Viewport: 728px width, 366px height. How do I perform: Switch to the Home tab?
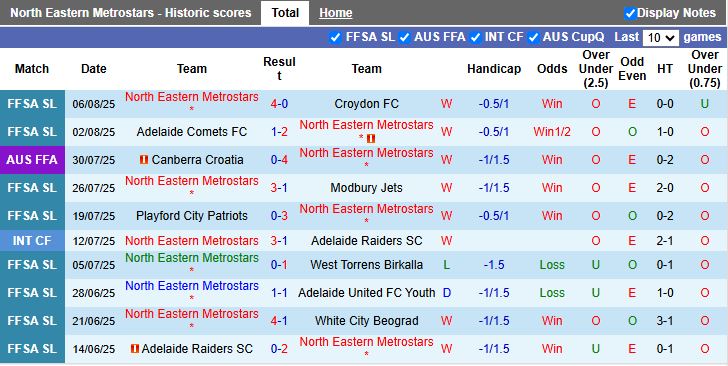(x=336, y=13)
